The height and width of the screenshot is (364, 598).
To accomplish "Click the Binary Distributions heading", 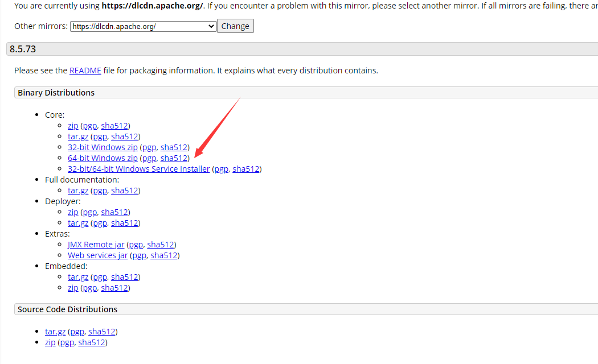I will [56, 93].
